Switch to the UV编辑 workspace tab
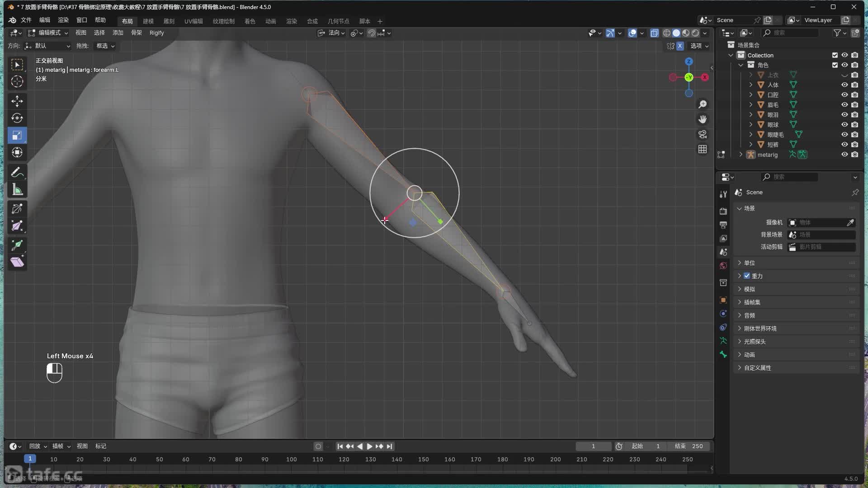The width and height of the screenshot is (868, 488). tap(193, 21)
